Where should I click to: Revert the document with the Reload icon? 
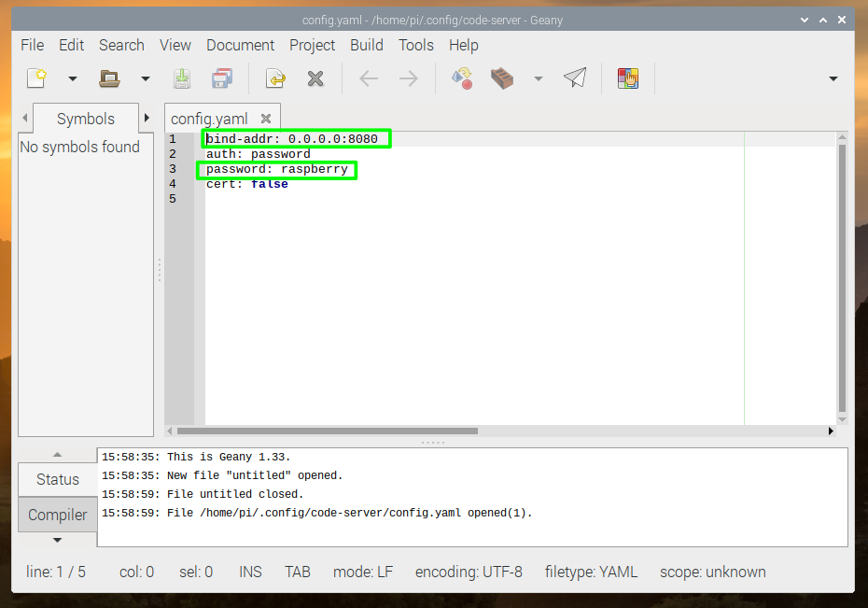coord(275,78)
